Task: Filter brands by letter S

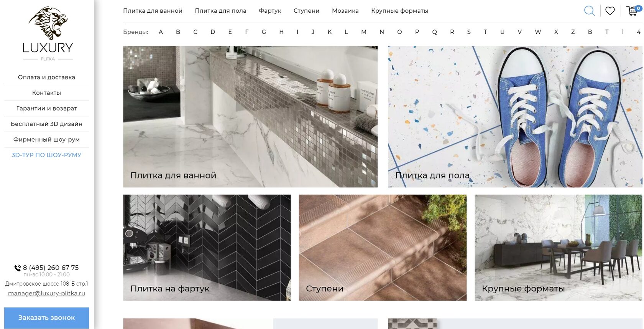Action: click(469, 32)
